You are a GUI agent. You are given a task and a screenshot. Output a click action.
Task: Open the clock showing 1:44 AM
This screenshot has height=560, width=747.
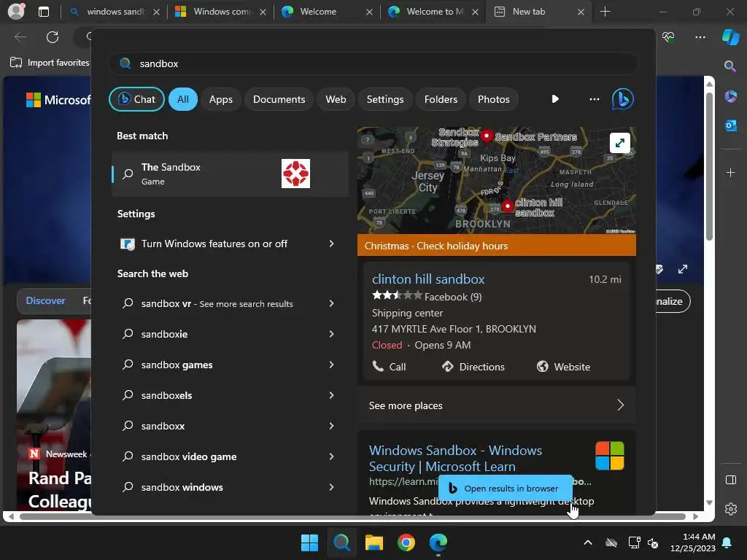[693, 542]
